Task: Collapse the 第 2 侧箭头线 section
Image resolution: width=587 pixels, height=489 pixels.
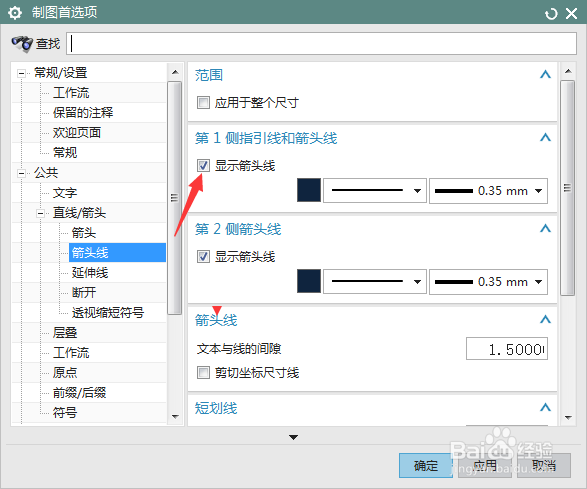Action: (x=545, y=228)
